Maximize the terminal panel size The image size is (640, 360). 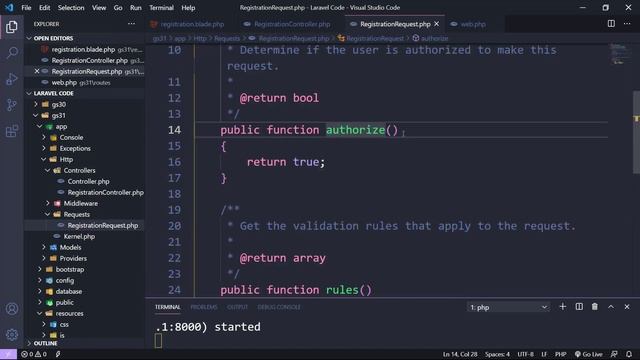(611, 307)
